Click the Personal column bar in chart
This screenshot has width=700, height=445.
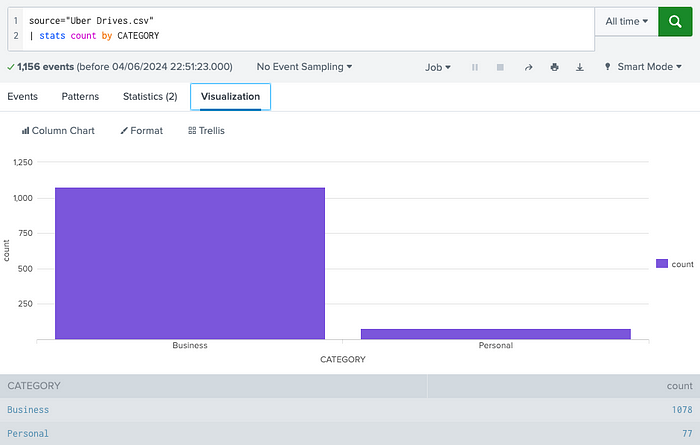(x=496, y=334)
